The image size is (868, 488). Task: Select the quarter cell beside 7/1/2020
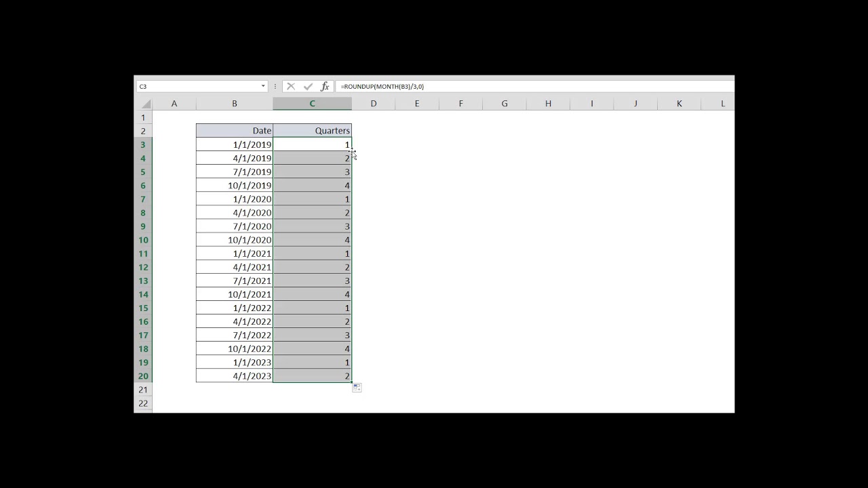tap(312, 226)
